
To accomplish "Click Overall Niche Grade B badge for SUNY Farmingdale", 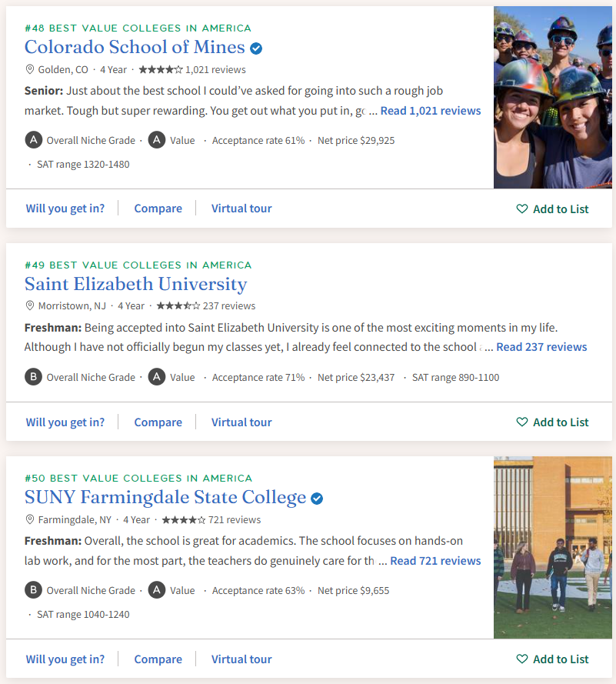I will point(33,590).
